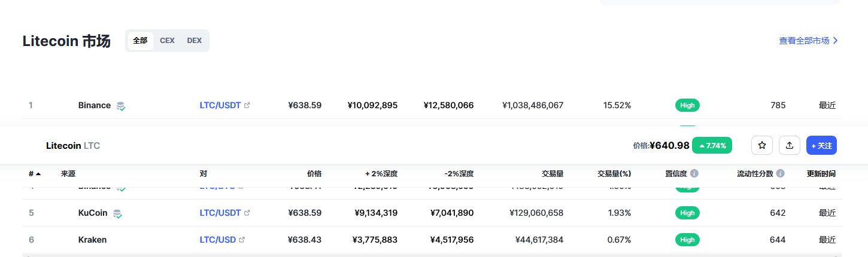Click the High confidence badge for Kraken

coord(687,240)
